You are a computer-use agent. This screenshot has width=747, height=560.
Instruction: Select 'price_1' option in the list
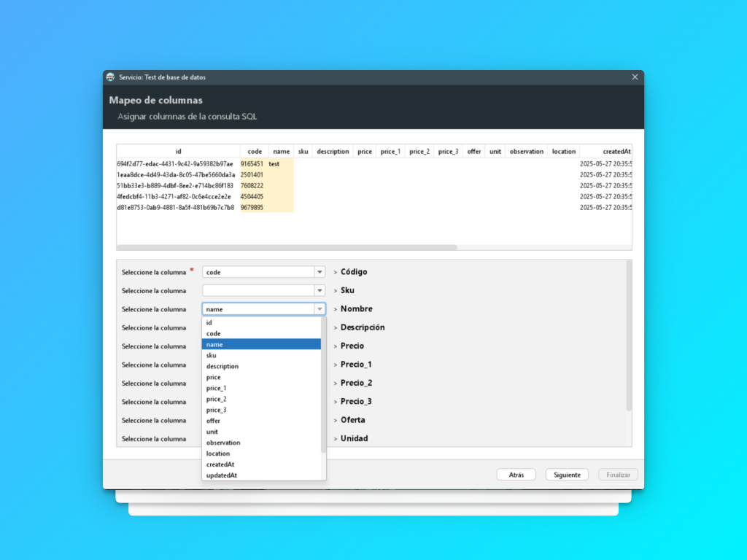[261, 388]
